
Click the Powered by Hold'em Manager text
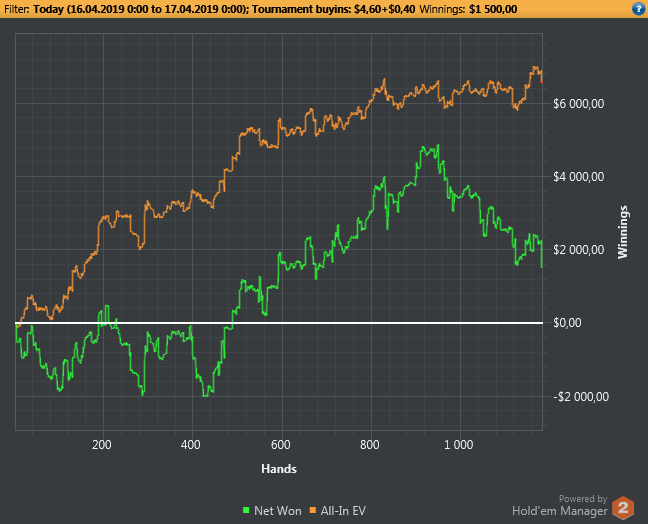pyautogui.click(x=560, y=505)
